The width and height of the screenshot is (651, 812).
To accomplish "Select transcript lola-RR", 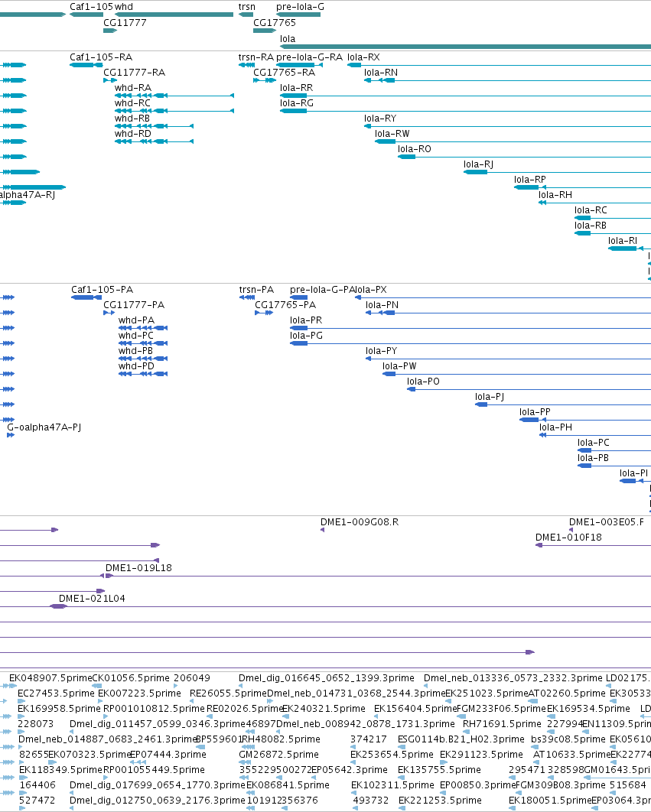I will pos(297,87).
